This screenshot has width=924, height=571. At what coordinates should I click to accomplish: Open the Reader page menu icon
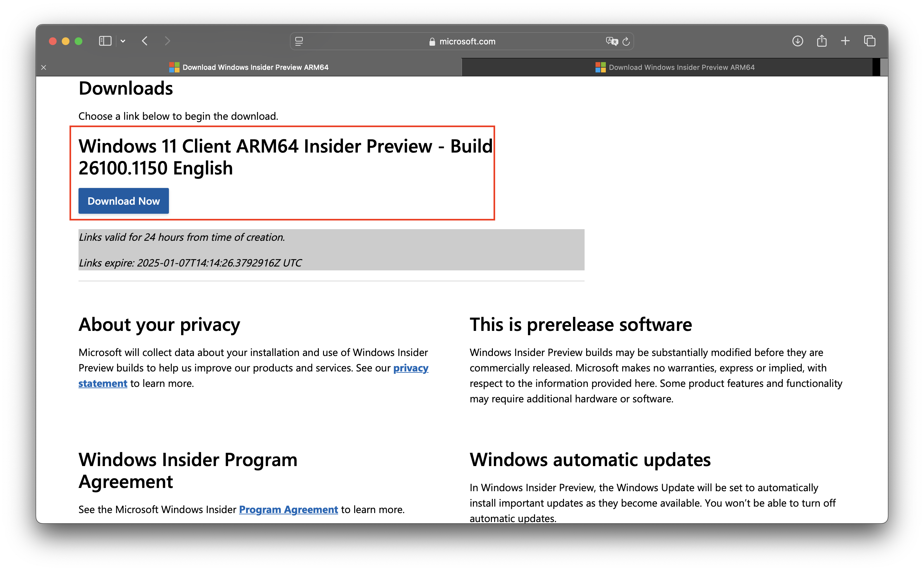299,41
